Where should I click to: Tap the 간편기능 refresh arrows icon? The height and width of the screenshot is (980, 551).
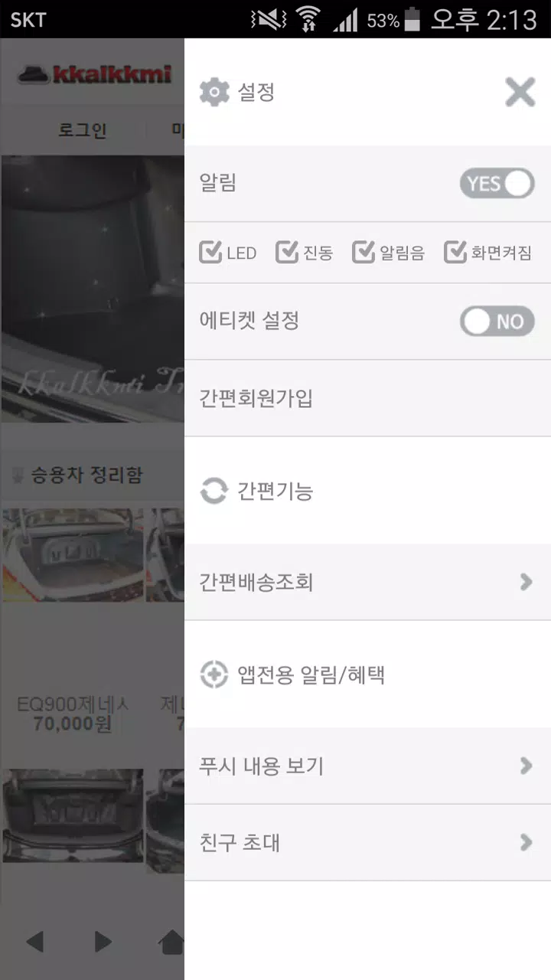(x=214, y=491)
